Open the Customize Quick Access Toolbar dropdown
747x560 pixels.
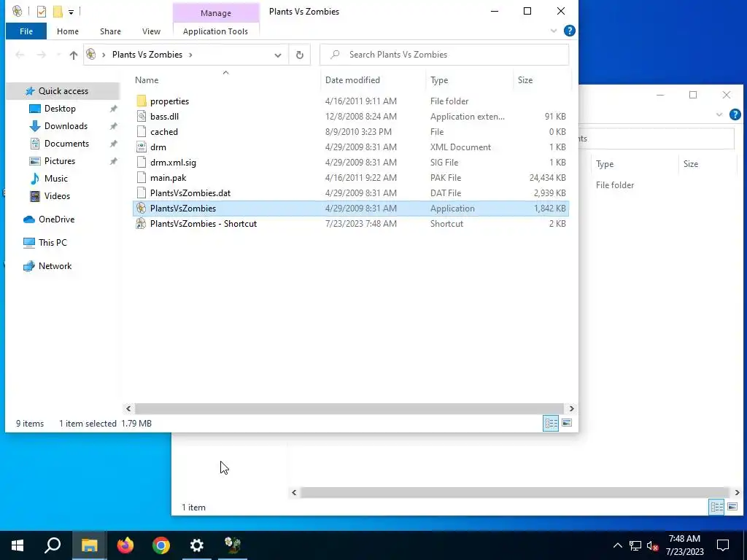[x=71, y=12]
